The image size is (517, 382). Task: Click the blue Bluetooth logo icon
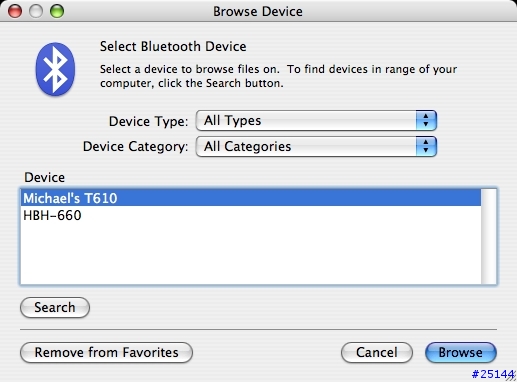point(55,69)
